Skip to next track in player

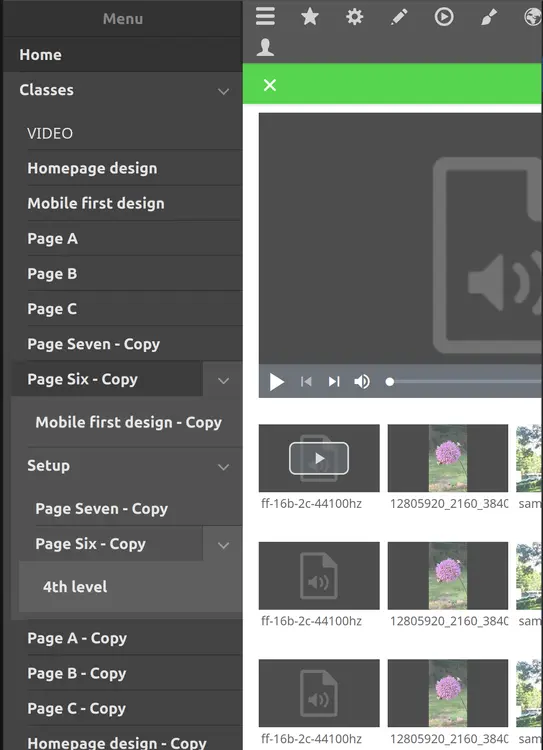tap(334, 382)
